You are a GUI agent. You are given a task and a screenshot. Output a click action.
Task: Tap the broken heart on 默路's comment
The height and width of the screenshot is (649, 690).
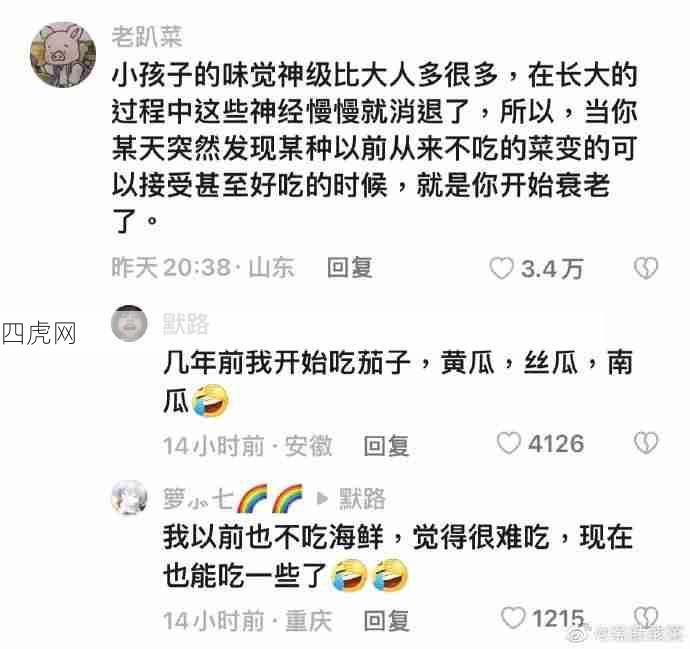tap(646, 443)
